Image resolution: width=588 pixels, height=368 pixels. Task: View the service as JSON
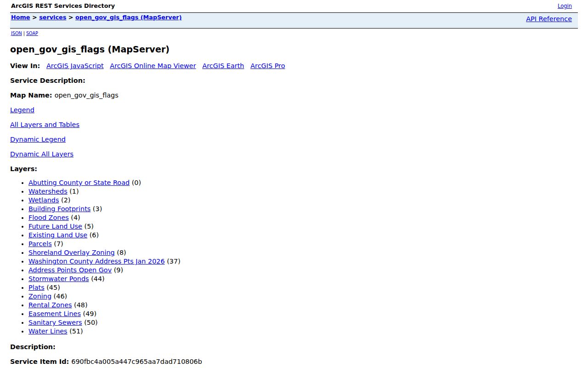17,33
